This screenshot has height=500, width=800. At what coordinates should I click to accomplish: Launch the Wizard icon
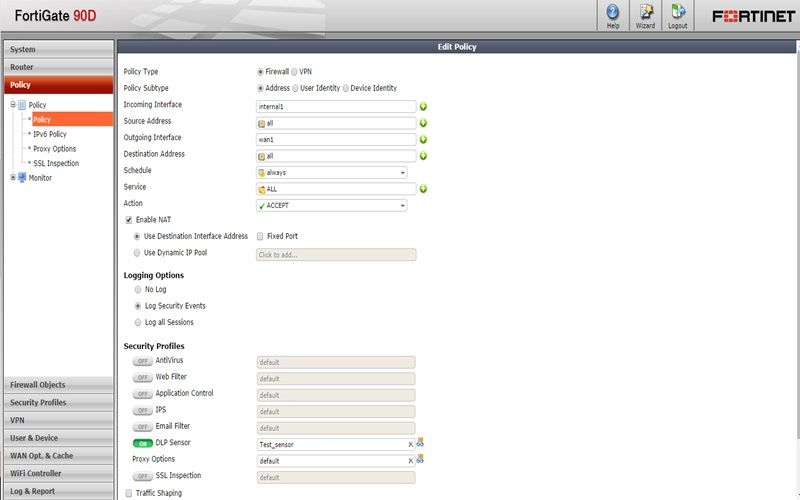click(645, 16)
